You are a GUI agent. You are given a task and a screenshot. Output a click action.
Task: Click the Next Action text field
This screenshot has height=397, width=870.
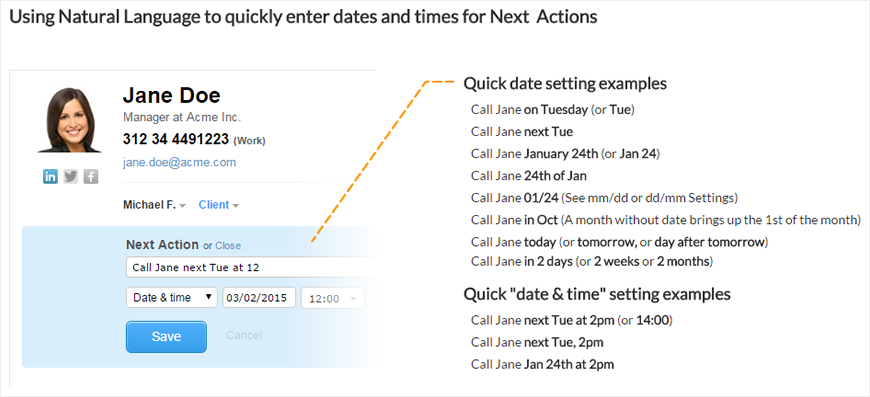251,268
